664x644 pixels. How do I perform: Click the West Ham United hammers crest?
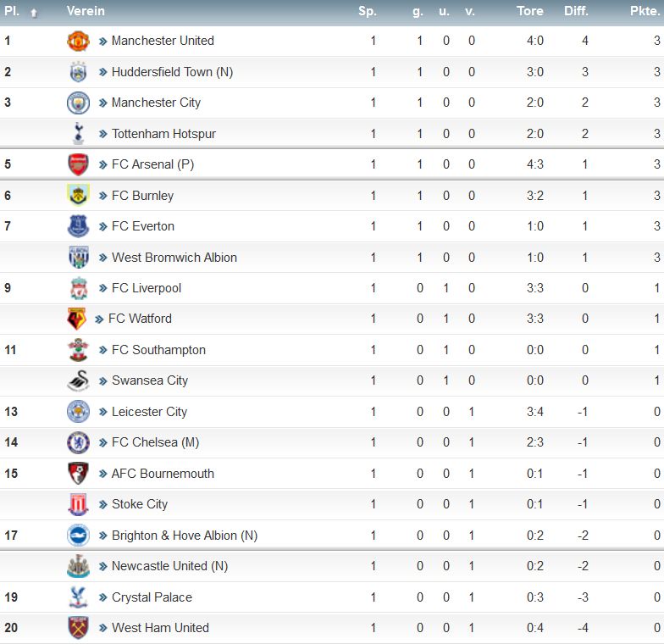point(78,628)
